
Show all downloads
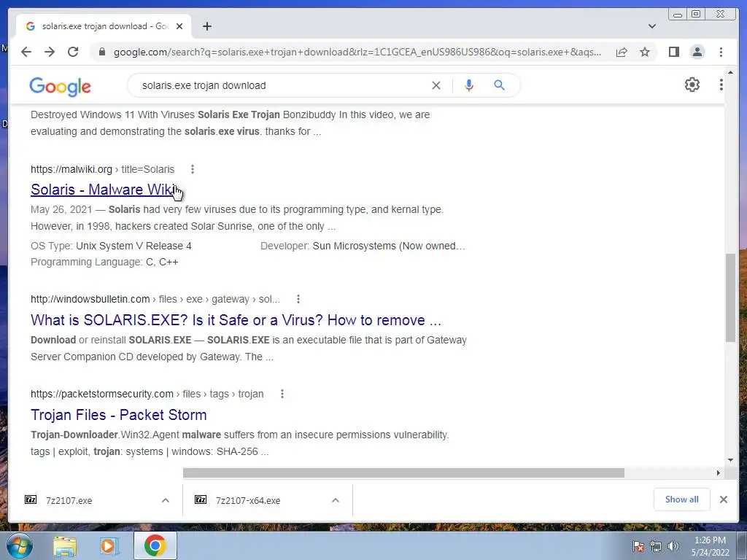682,499
